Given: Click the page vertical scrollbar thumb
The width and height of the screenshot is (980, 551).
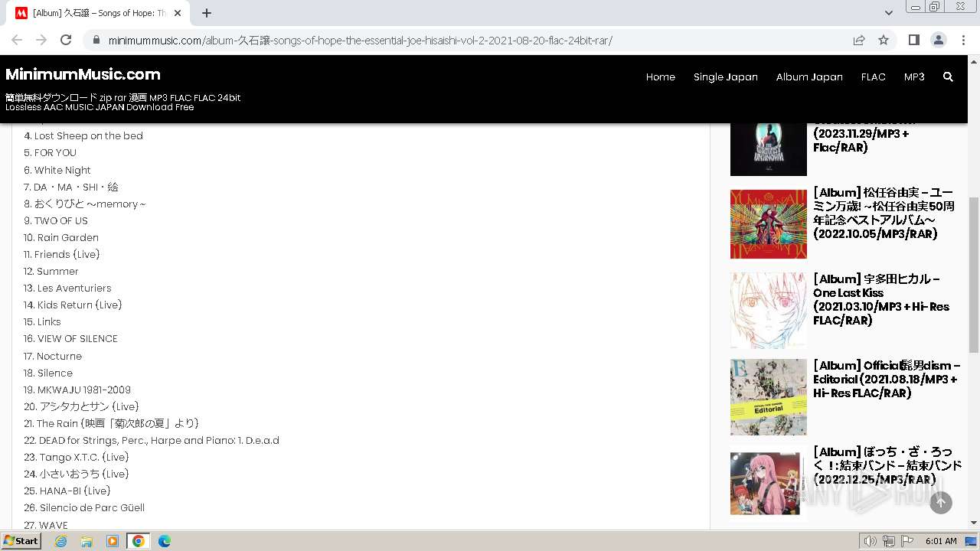Looking at the screenshot, I should [x=974, y=274].
